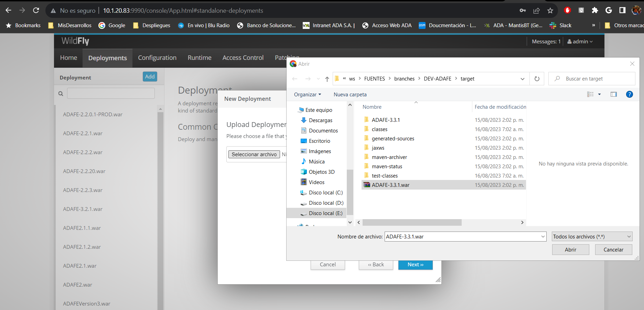Select Disco local (D:) in navigation pane

[326, 203]
